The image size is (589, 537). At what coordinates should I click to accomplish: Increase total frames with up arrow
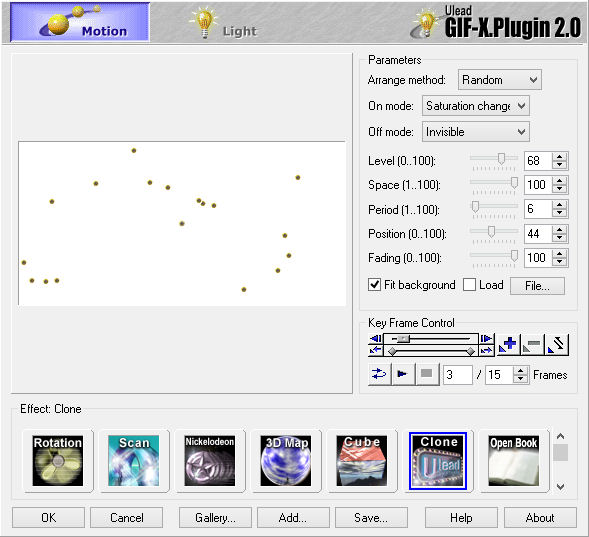point(520,371)
